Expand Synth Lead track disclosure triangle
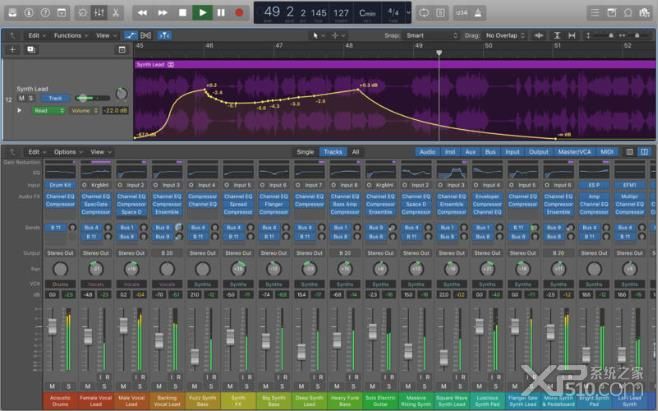This screenshot has height=411, width=658. pos(19,110)
